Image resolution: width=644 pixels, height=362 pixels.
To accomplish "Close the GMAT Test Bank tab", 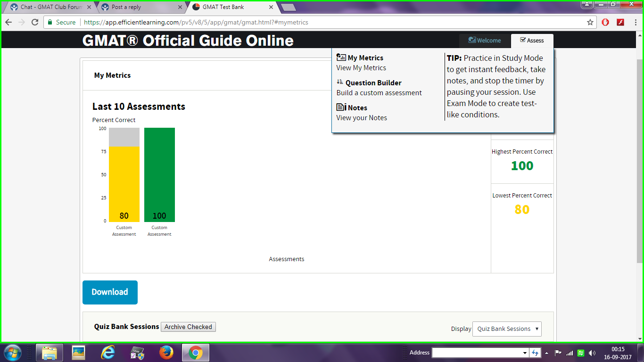I will click(x=271, y=7).
